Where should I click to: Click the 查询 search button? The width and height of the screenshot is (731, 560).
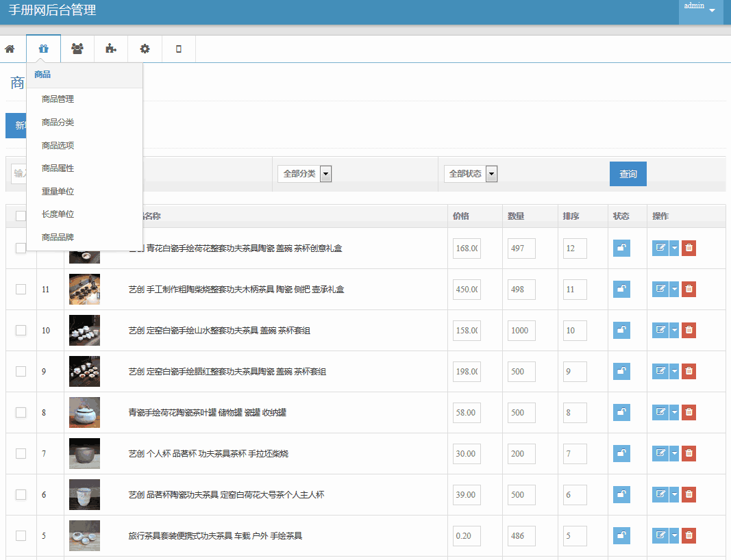(x=628, y=174)
